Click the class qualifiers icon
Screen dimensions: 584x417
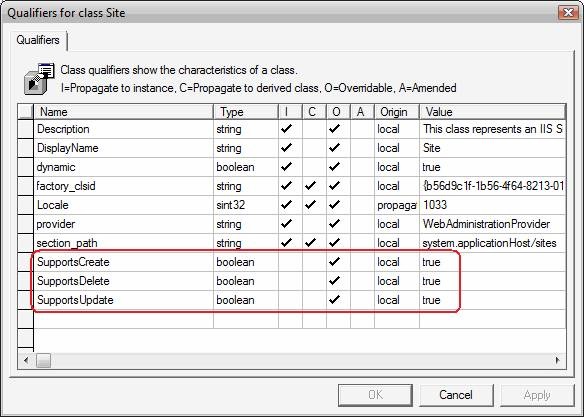tap(39, 79)
